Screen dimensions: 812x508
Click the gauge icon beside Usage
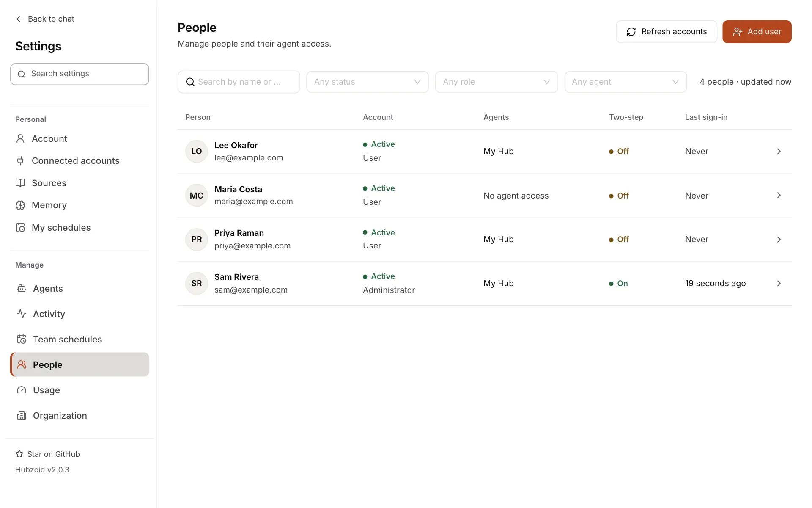[22, 390]
